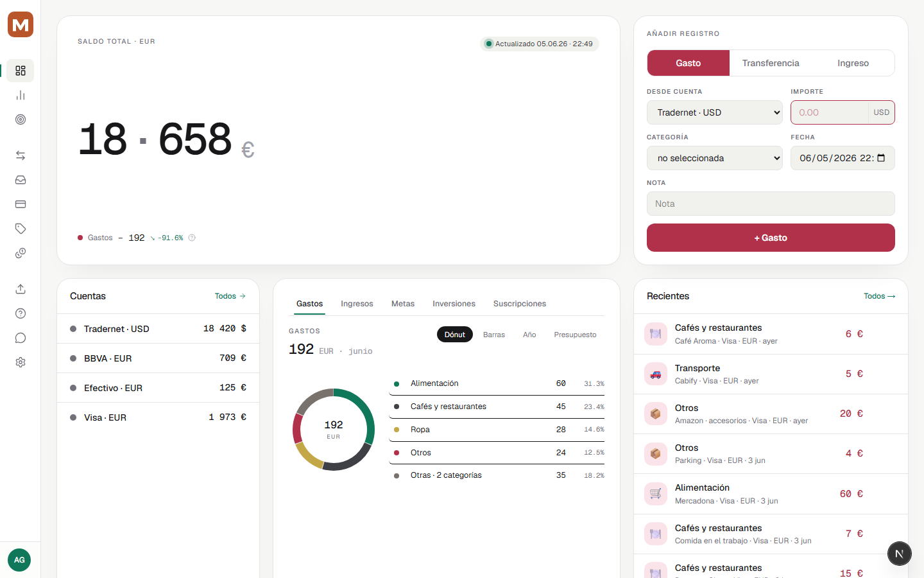
Task: Open the inbox tray sidebar icon
Action: pyautogui.click(x=21, y=180)
